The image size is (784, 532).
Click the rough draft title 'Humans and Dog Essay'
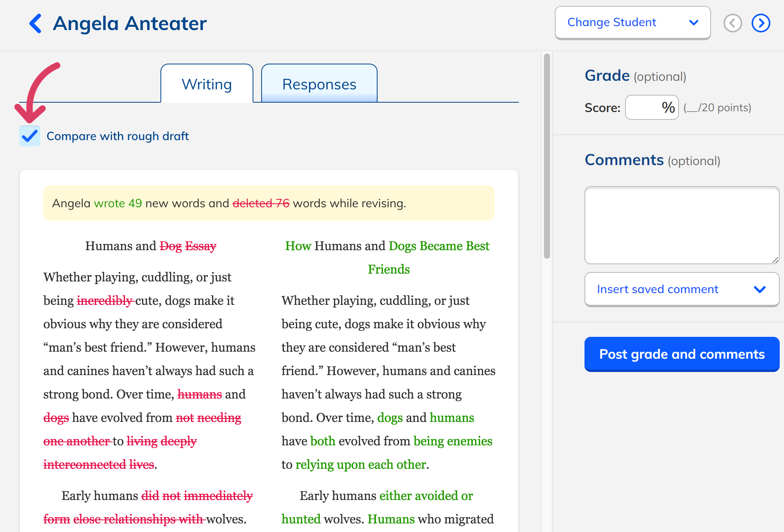click(x=151, y=246)
